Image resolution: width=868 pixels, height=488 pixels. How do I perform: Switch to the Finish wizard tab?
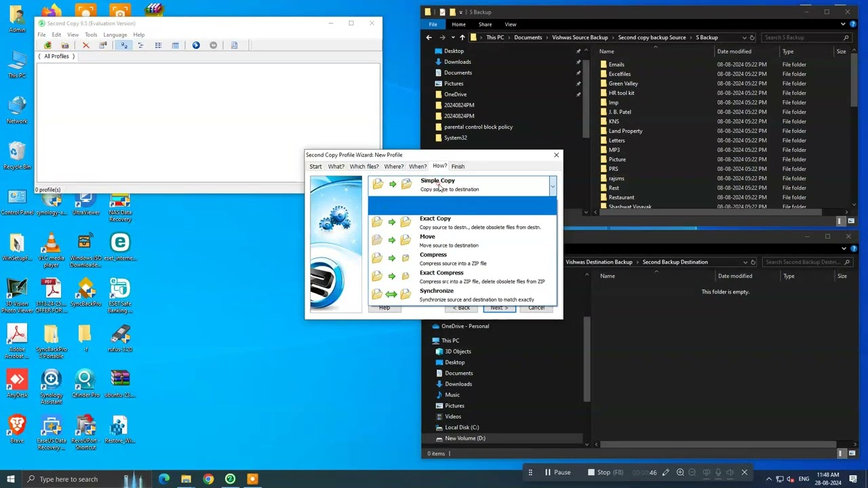click(458, 167)
